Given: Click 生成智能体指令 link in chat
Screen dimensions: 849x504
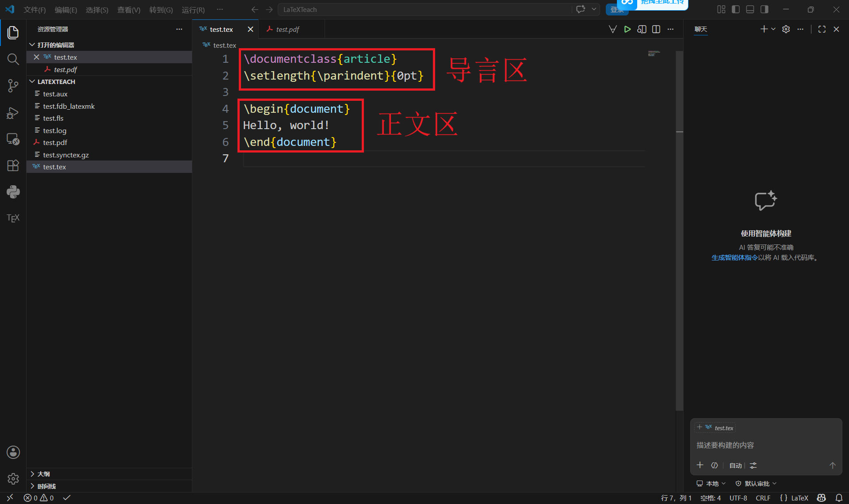Looking at the screenshot, I should [734, 258].
